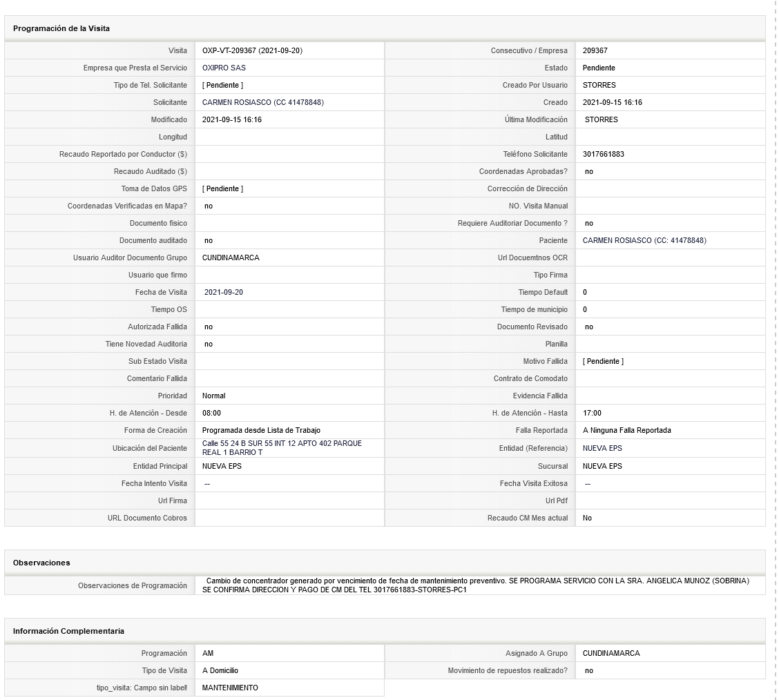
Task: Select Programada desde Lista de Trabajo value
Action: click(261, 431)
